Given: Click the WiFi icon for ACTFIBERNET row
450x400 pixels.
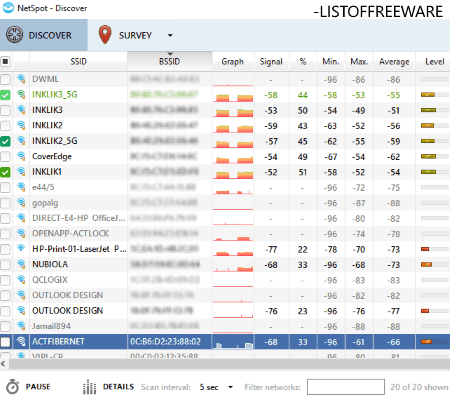Looking at the screenshot, I should (21, 341).
